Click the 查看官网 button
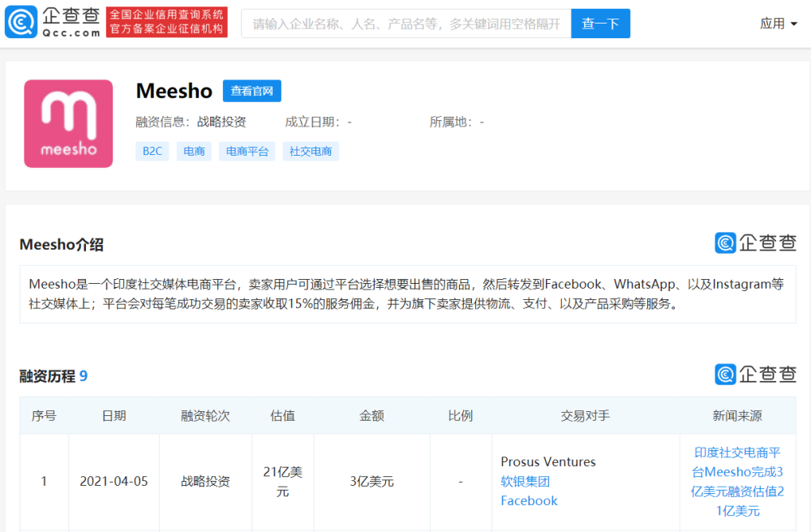This screenshot has height=532, width=811. point(252,91)
